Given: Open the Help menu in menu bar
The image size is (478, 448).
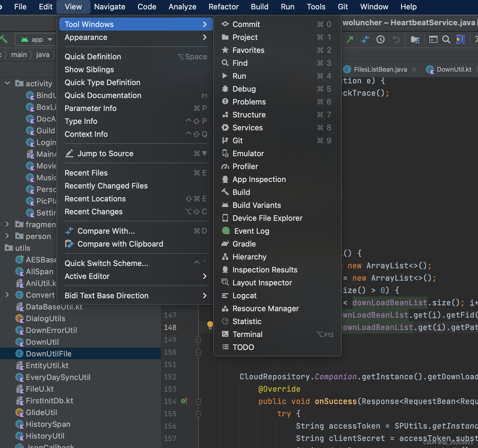Looking at the screenshot, I should [408, 7].
